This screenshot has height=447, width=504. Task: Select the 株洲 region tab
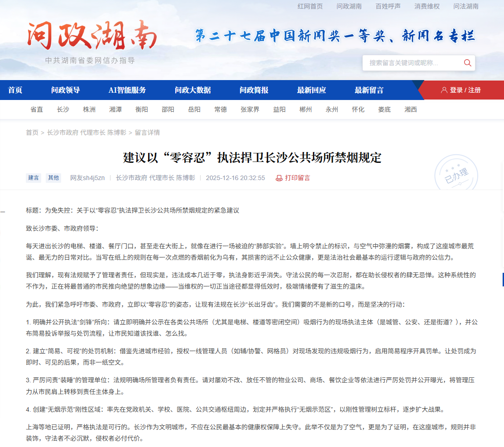[x=89, y=109]
